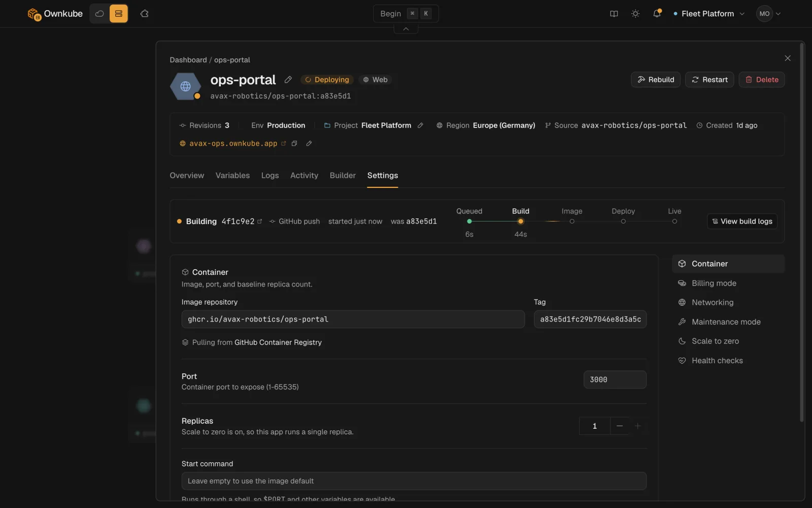Expand the Fleet Platform workspace dropdown
Image resolution: width=812 pixels, height=508 pixels.
709,14
